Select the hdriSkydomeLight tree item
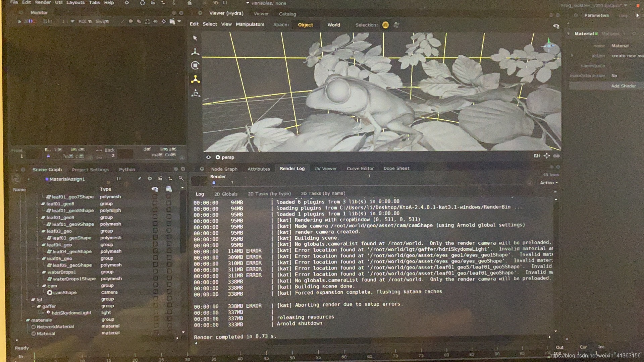The height and width of the screenshot is (362, 644). 71,313
